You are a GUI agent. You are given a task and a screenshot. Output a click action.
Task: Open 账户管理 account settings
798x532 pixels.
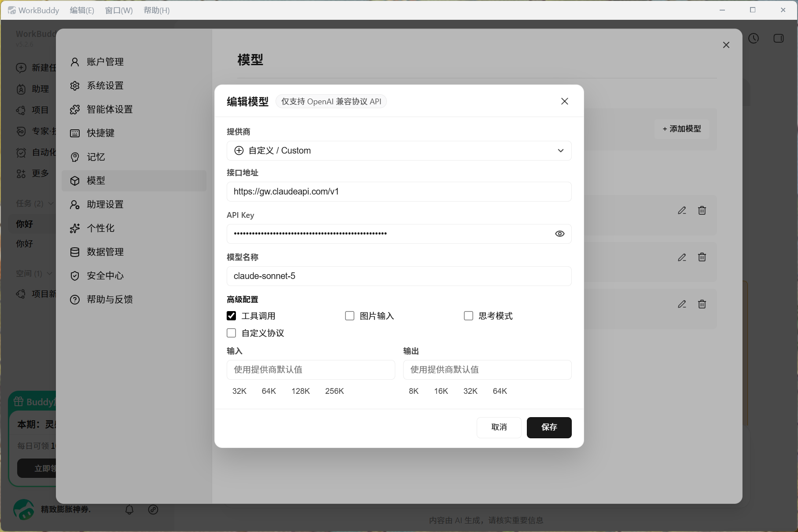134,62
